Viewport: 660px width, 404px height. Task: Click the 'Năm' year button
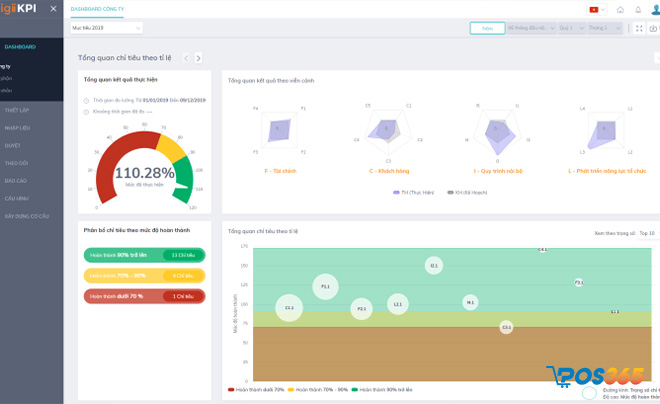coord(487,28)
